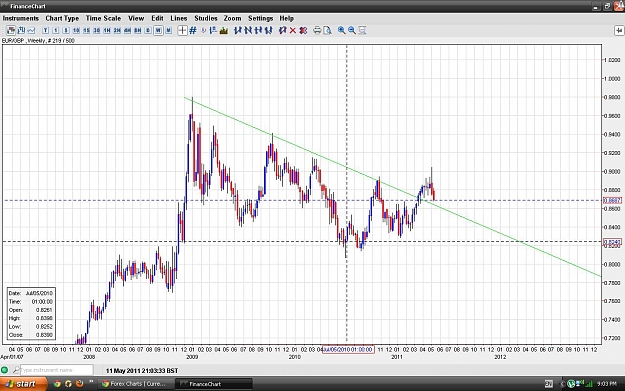Launch Chrome from the quick launch bar

pos(57,384)
